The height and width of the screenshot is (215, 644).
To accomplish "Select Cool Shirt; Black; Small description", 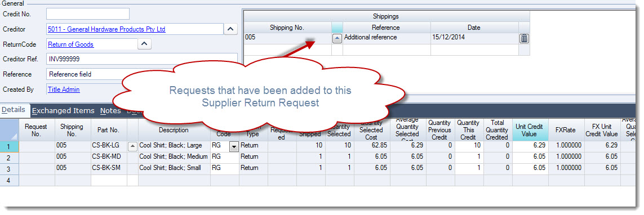I will click(175, 169).
